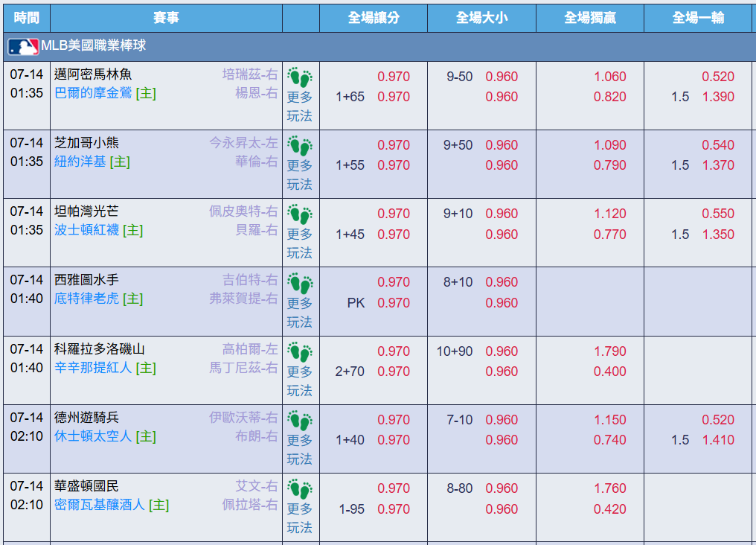
Task: Click footprint icon for 西雅圖水手 game
Action: (x=300, y=283)
